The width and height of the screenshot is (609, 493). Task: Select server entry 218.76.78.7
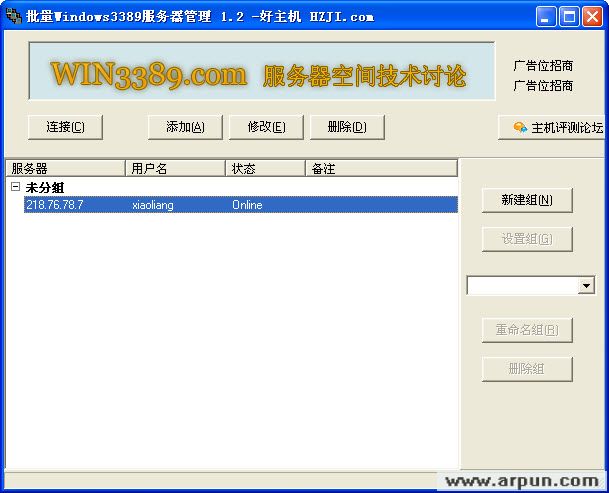point(55,205)
